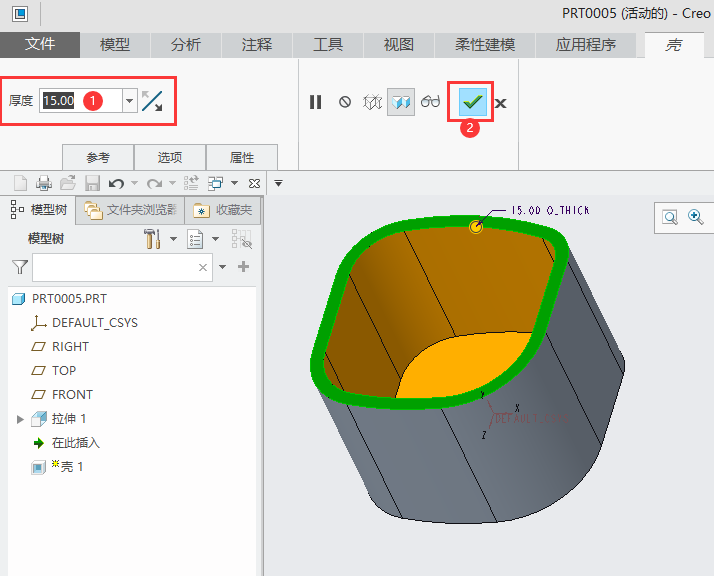Click the zoom in magnifier icon
714x576 pixels.
pyautogui.click(x=696, y=217)
